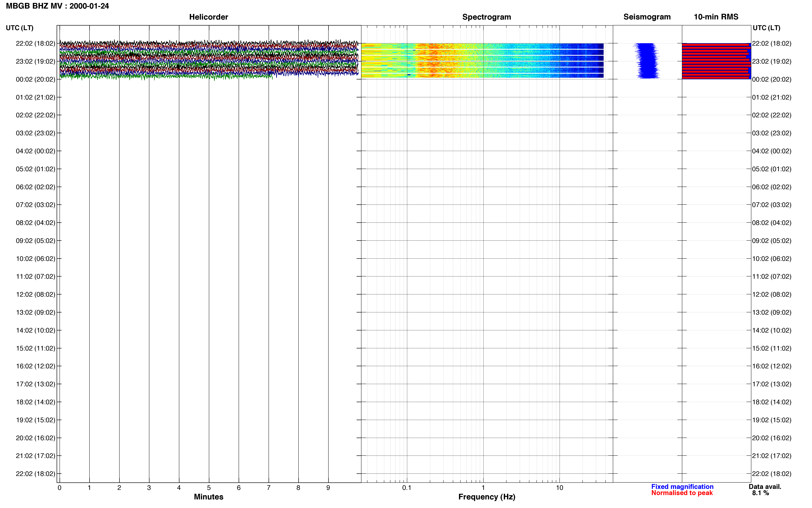
Task: Select the Seismogram panel heading
Action: pos(647,17)
